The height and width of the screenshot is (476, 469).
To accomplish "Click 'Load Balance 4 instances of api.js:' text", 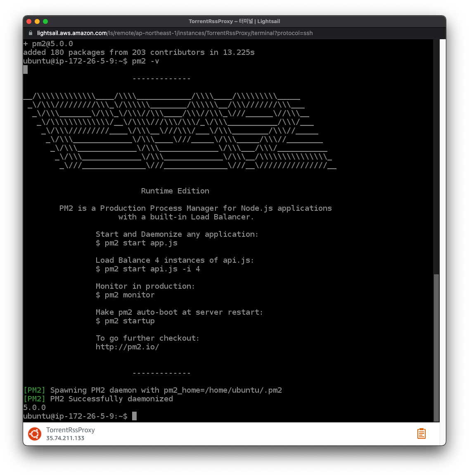I will [175, 260].
